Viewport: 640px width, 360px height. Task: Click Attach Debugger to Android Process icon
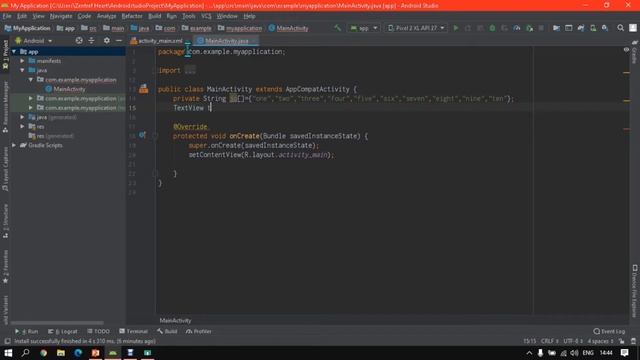[529, 28]
